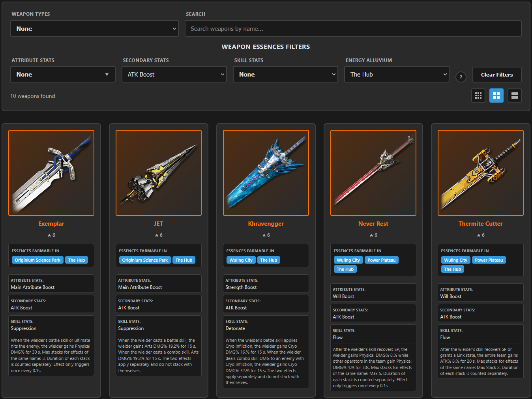Click Flow skill stat on Thermite Cutter card
This screenshot has height=399, width=532.
[445, 337]
